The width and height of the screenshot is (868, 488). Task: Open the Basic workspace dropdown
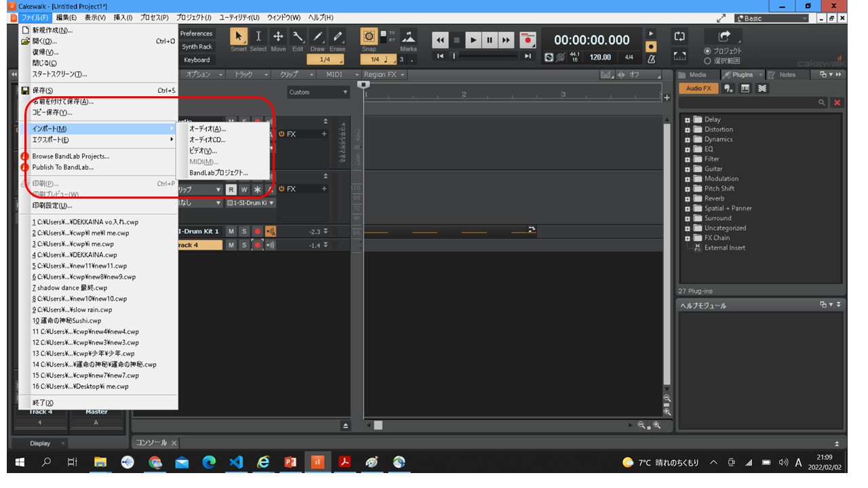tap(772, 18)
